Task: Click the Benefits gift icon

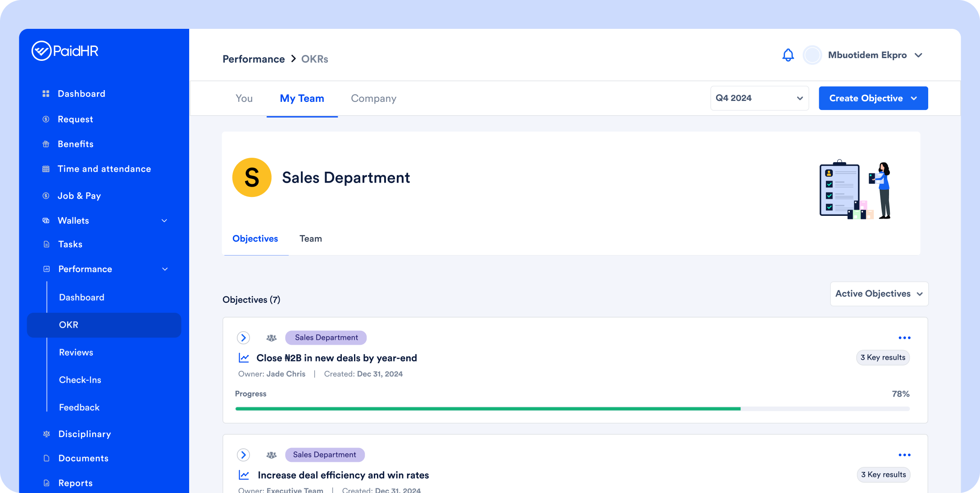Action: point(46,144)
